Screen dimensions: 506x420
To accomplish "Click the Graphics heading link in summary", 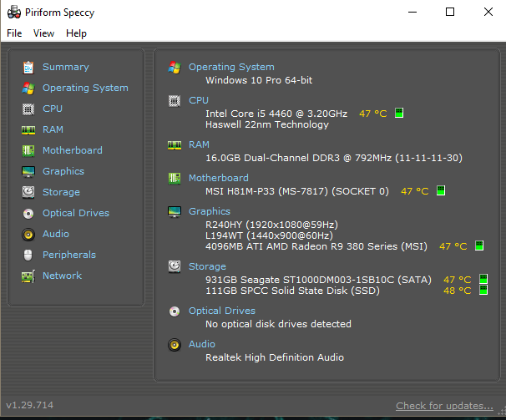I will pyautogui.click(x=210, y=211).
